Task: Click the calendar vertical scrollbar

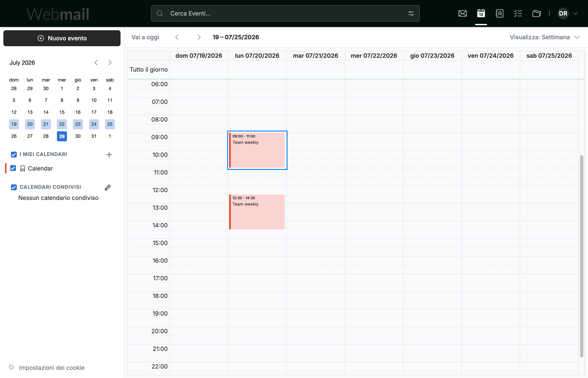Action: click(581, 256)
